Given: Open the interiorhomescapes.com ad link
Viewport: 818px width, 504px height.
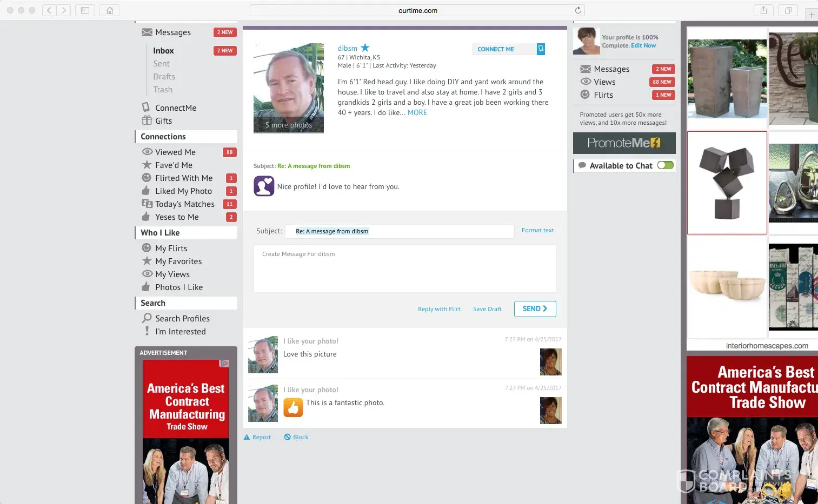Looking at the screenshot, I should pyautogui.click(x=767, y=346).
